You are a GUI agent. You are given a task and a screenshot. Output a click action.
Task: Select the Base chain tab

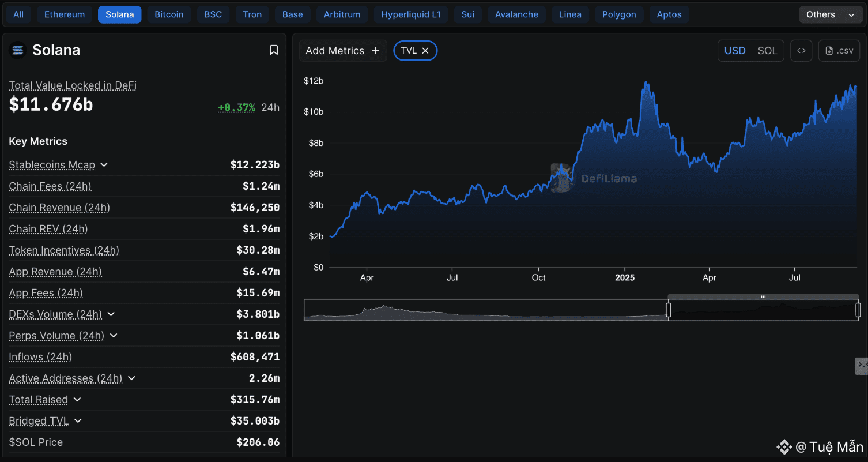(x=293, y=14)
